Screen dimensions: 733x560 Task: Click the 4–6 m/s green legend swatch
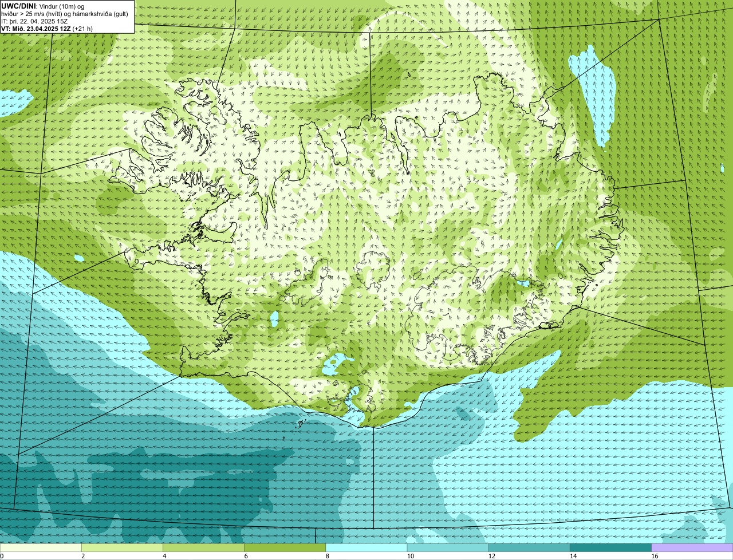coord(203,547)
